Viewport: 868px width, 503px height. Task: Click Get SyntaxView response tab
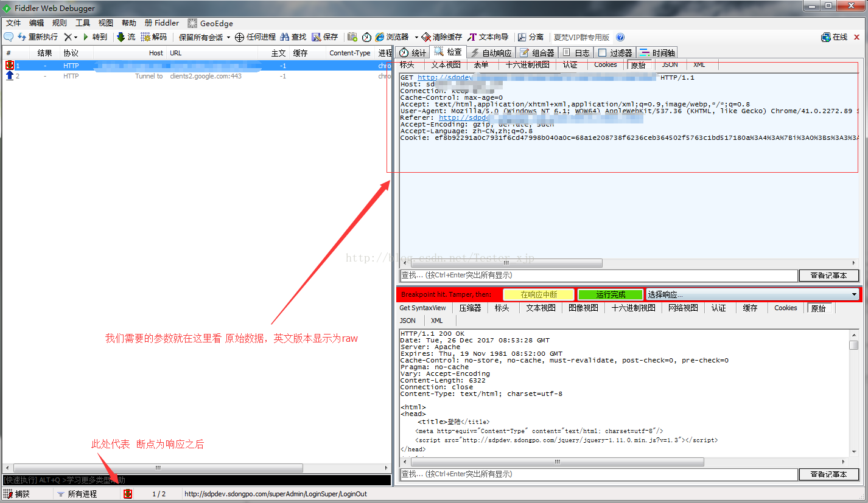pos(422,308)
